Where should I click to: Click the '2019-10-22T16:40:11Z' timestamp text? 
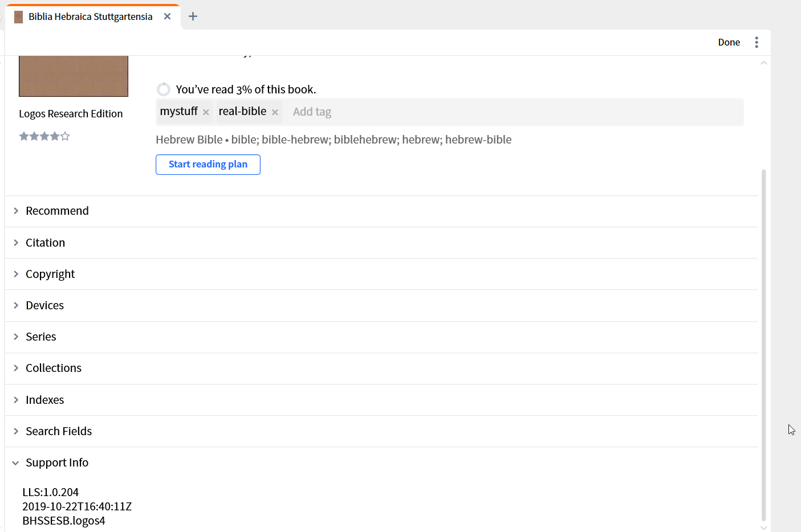(77, 506)
